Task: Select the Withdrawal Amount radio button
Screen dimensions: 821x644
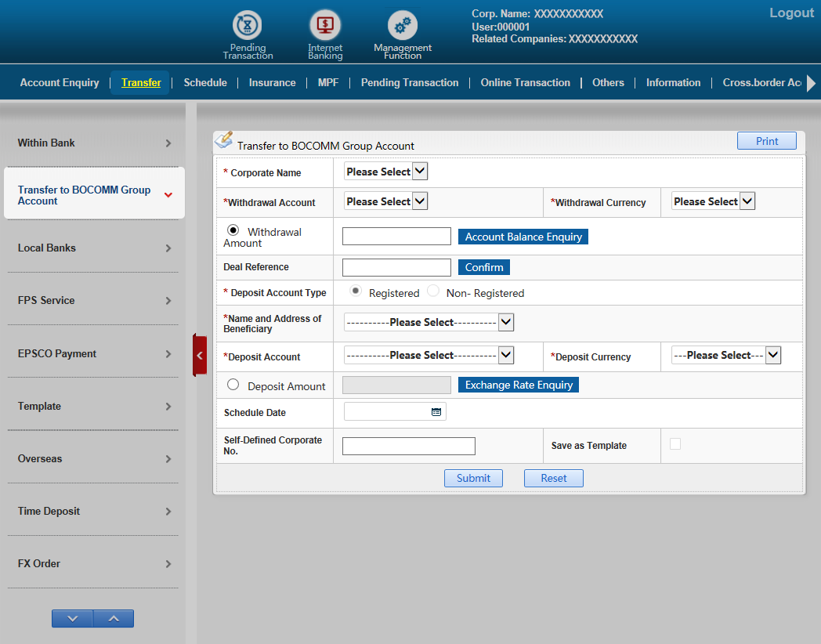Action: pyautogui.click(x=233, y=230)
